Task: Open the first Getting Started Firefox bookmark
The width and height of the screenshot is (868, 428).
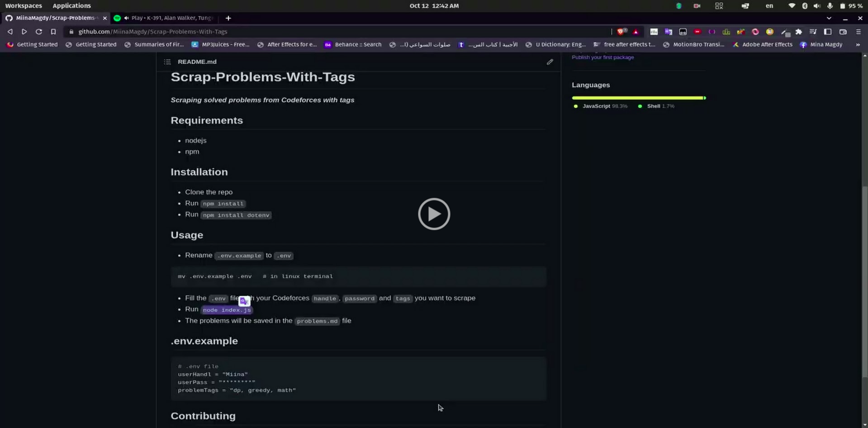Action: point(32,44)
